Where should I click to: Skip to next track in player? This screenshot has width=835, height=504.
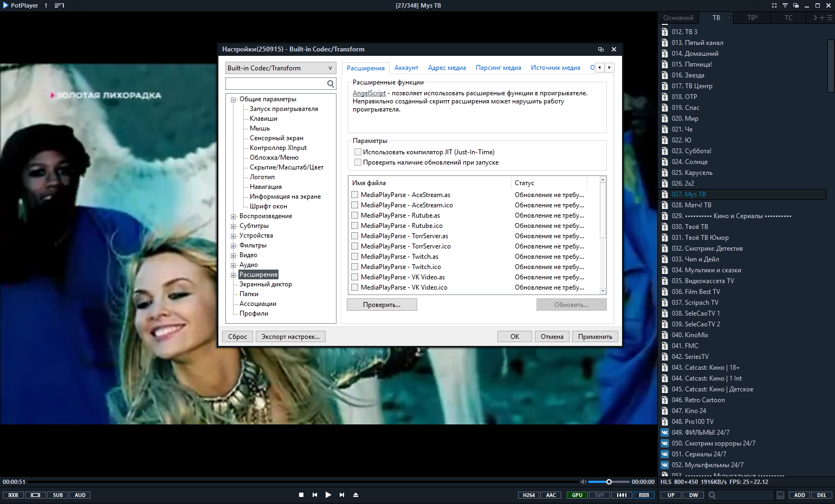click(342, 495)
